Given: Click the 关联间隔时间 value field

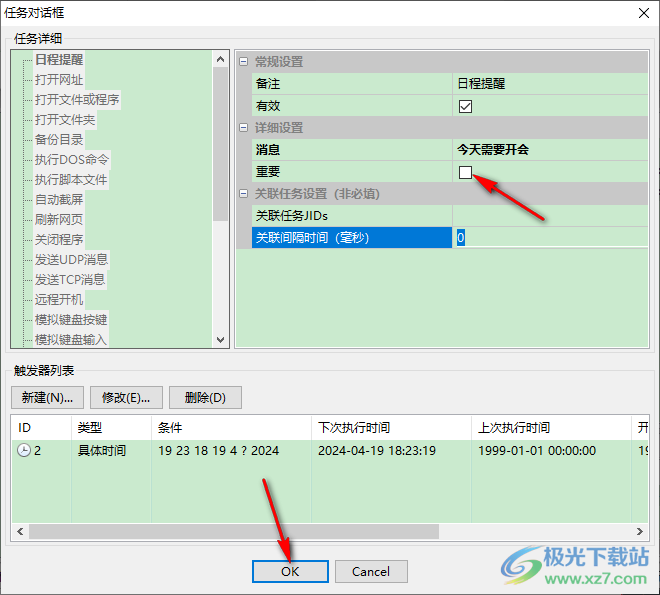Looking at the screenshot, I should click(550, 238).
